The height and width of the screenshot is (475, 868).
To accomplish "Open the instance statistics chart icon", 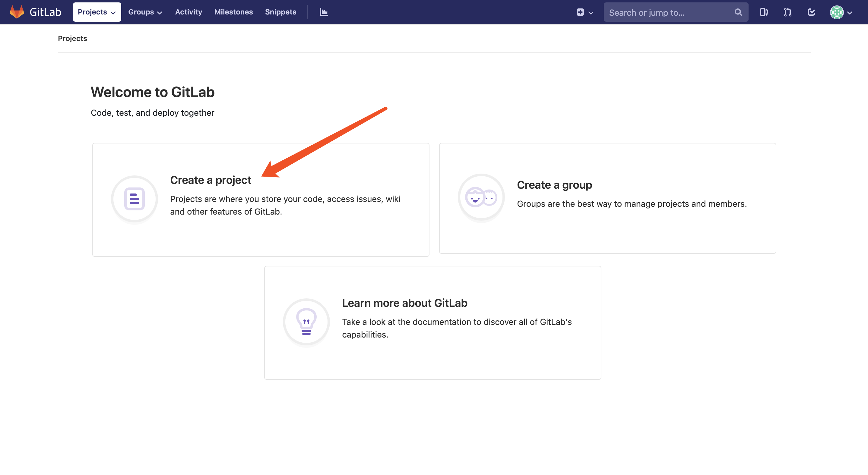I will pos(324,12).
